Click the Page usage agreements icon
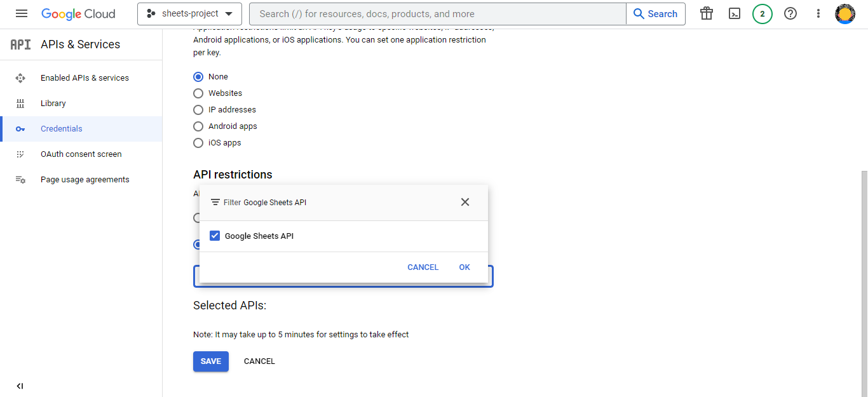Image resolution: width=868 pixels, height=397 pixels. pos(20,180)
